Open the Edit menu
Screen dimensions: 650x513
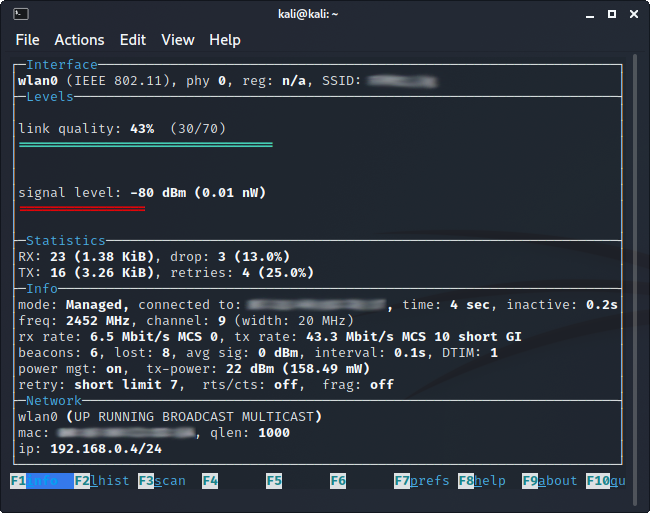click(133, 40)
